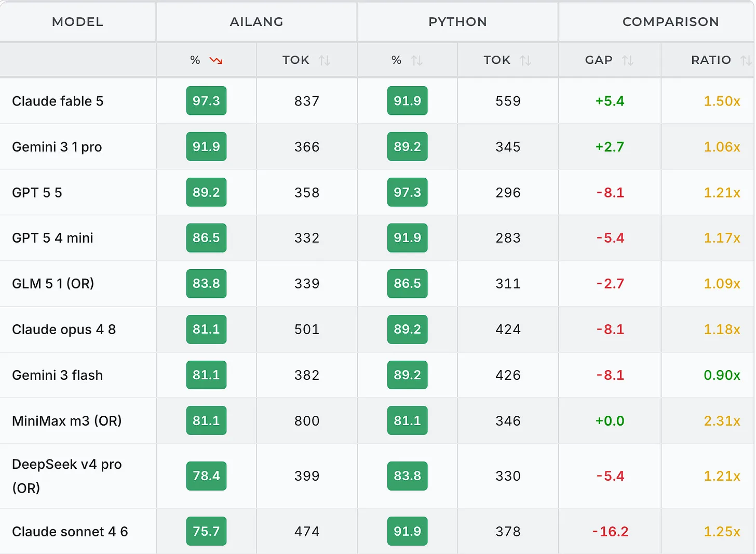Click AILANG token count 474
Screen dimensions: 756x554
click(x=307, y=532)
